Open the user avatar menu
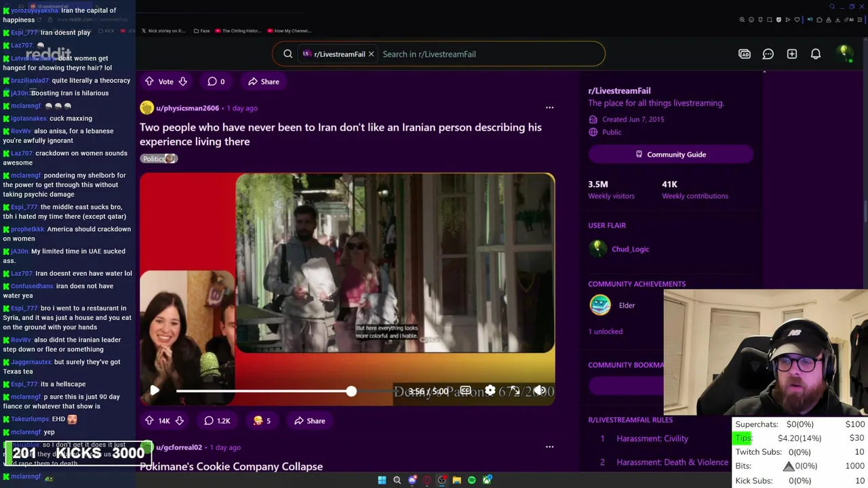 click(844, 54)
